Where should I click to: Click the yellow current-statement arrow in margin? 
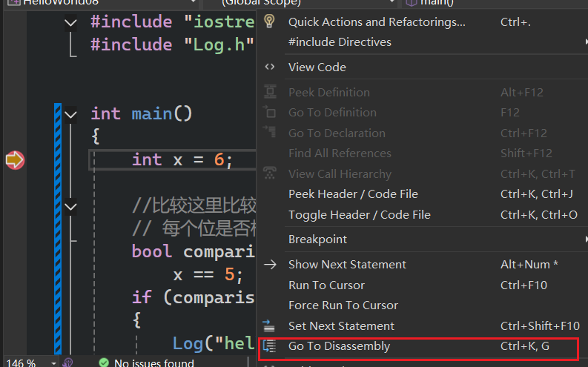[x=14, y=159]
